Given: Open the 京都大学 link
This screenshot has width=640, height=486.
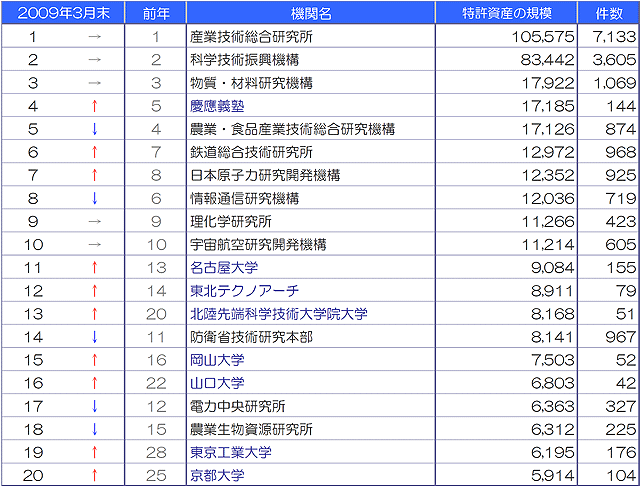Looking at the screenshot, I should pos(217,475).
